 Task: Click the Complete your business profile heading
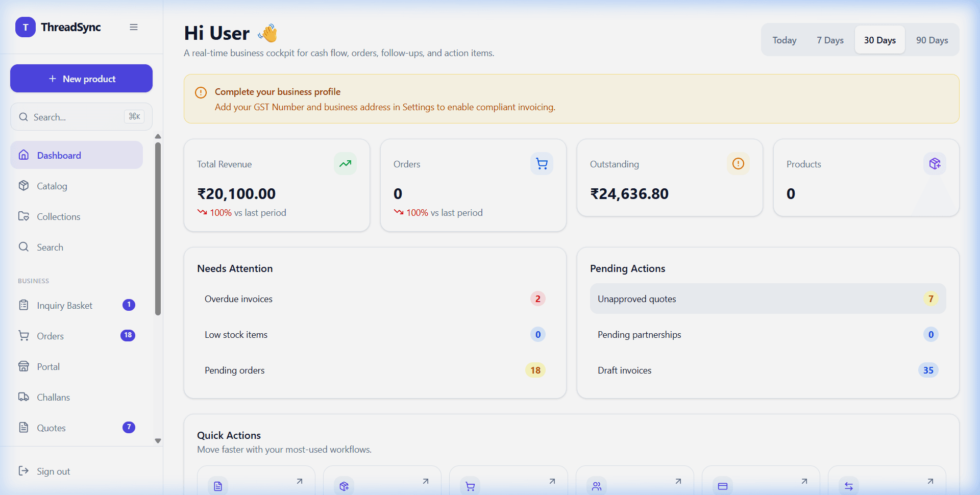(278, 92)
